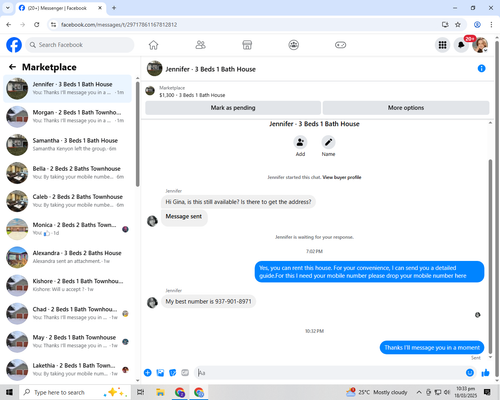This screenshot has height=400, width=500.
Task: Click conversation list scroll-down arrow
Action: (138, 380)
